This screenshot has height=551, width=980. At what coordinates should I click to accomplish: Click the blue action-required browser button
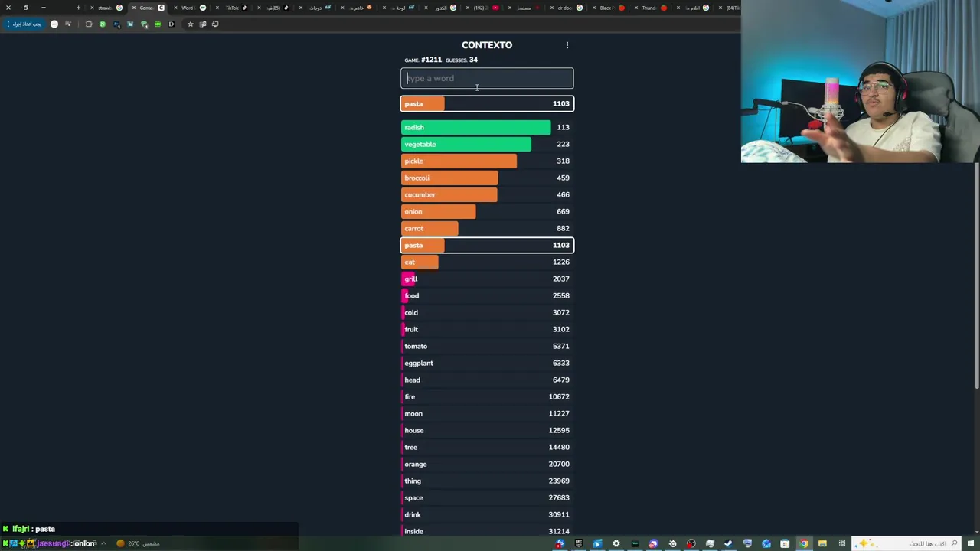tap(24, 24)
